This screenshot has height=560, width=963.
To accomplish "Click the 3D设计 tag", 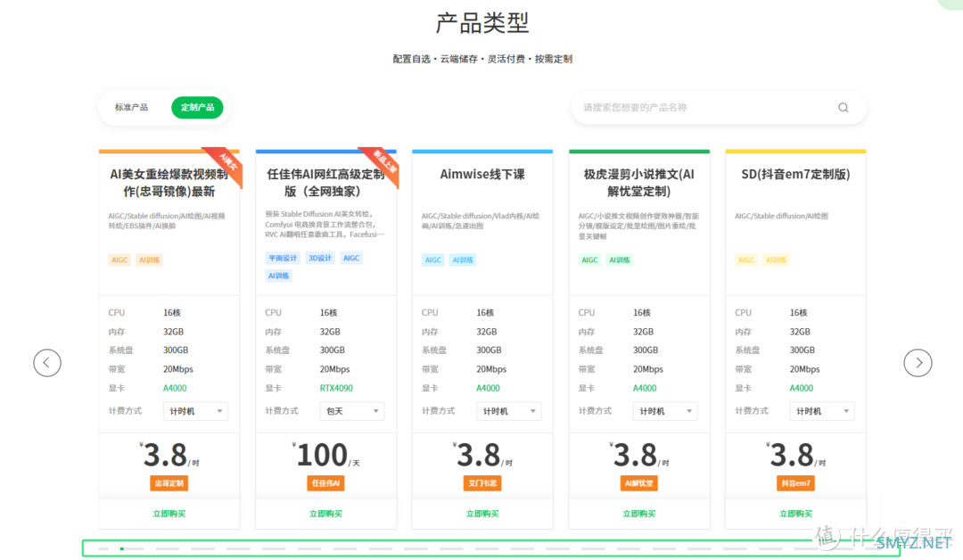I will tap(320, 258).
